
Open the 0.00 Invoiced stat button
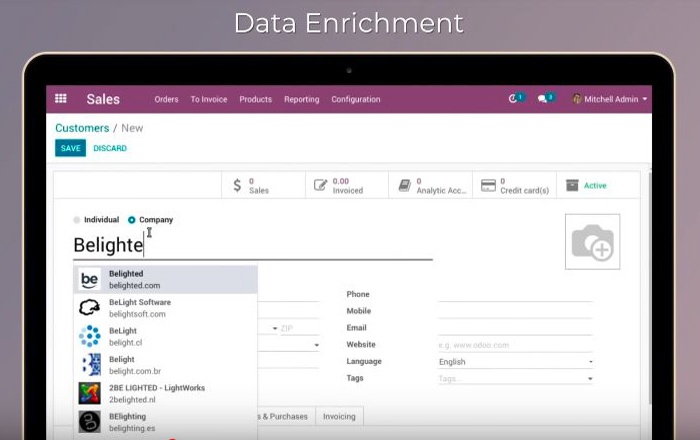(347, 185)
